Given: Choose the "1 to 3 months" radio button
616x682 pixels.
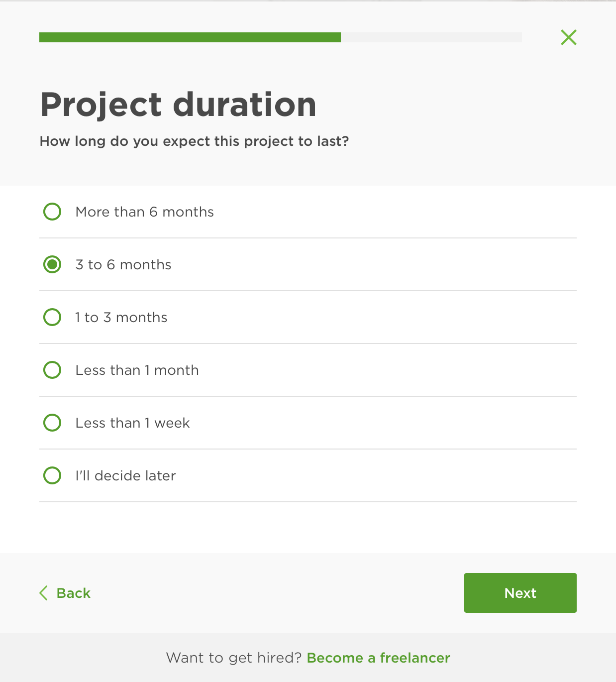Looking at the screenshot, I should pos(52,317).
